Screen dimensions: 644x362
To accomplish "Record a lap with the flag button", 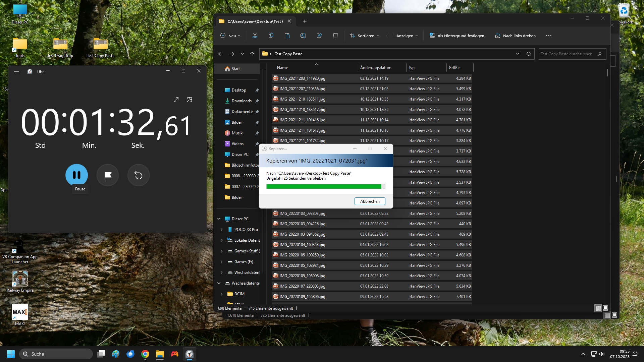I will point(108,175).
